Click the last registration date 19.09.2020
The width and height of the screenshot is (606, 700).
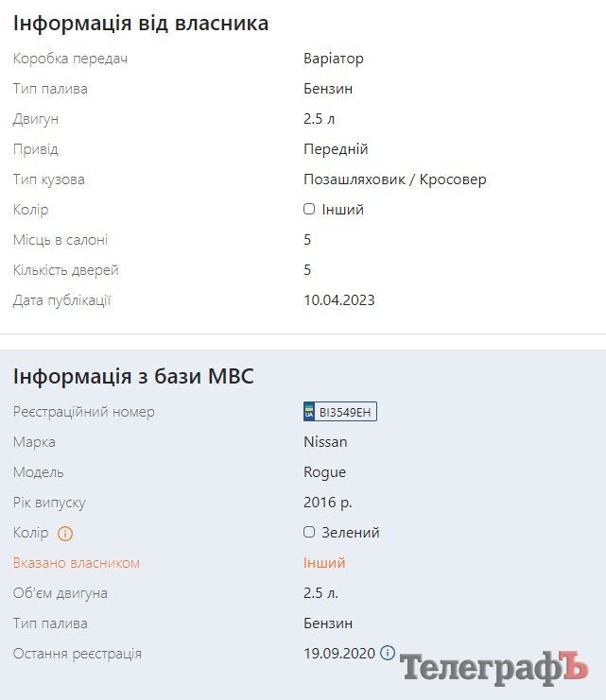click(x=339, y=654)
